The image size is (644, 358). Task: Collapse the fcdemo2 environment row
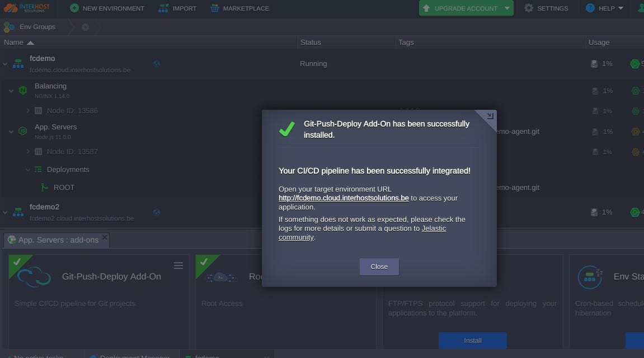pos(5,212)
